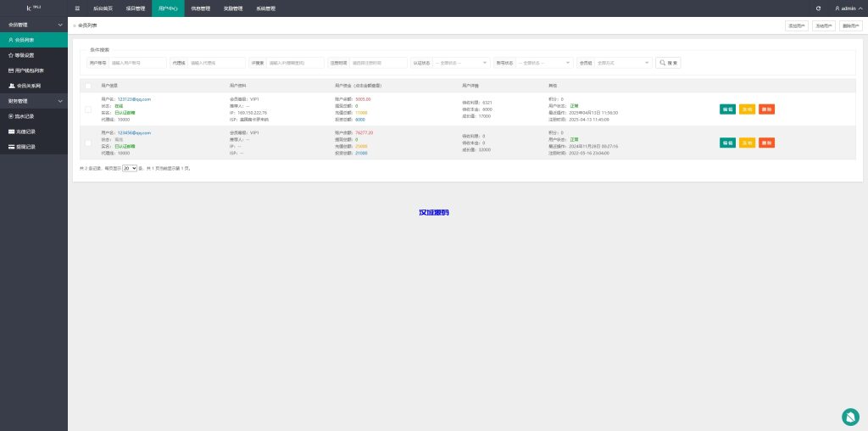Switch to the 项目管理 top tab
The image size is (868, 431).
pos(135,8)
